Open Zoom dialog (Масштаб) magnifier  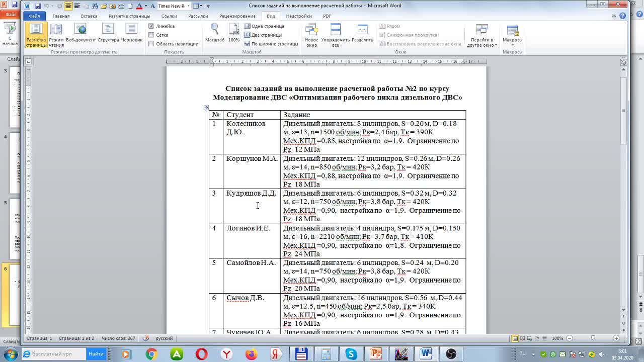click(215, 33)
